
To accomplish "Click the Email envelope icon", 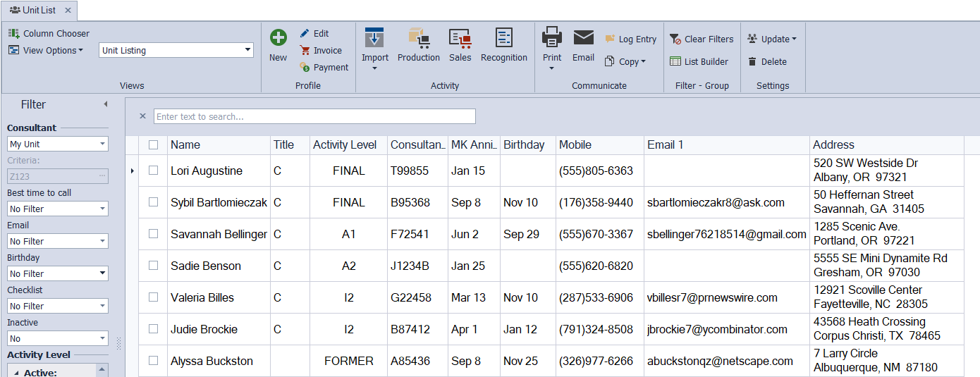I will (583, 38).
